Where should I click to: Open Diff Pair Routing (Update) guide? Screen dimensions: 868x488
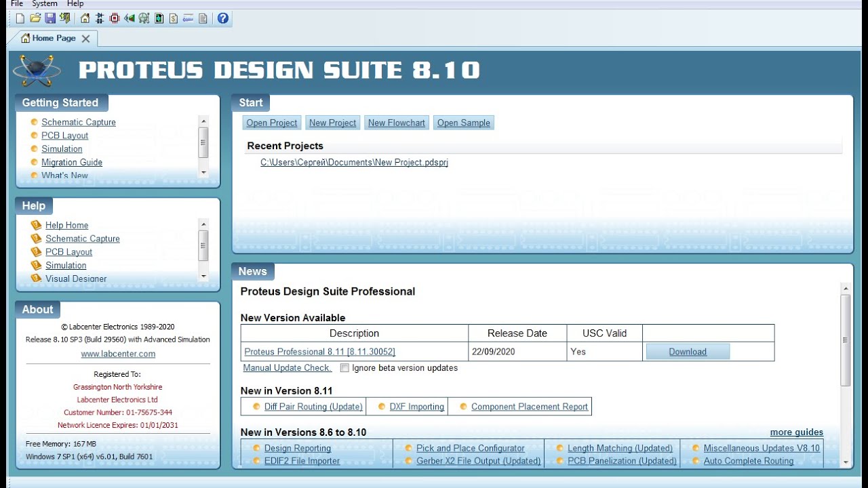click(313, 407)
